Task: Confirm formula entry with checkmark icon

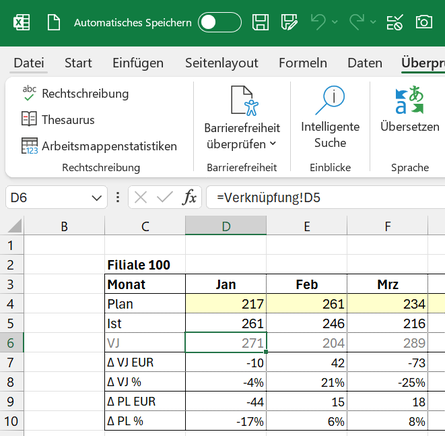Action: [165, 197]
